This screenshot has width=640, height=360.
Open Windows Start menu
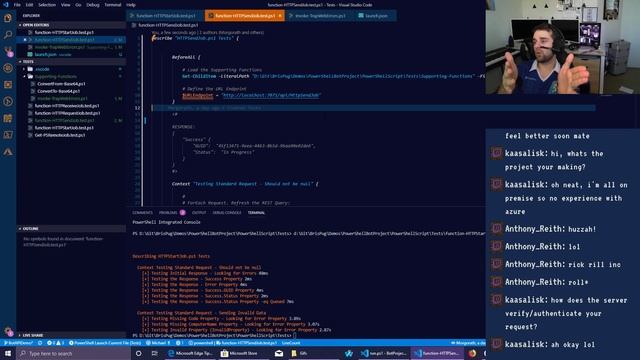[x=8, y=353]
